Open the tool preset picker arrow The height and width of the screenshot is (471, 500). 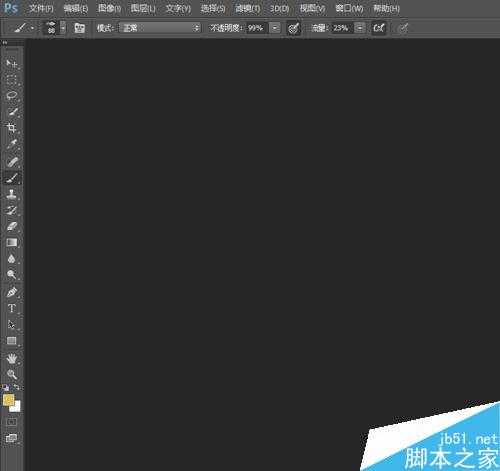(x=32, y=28)
